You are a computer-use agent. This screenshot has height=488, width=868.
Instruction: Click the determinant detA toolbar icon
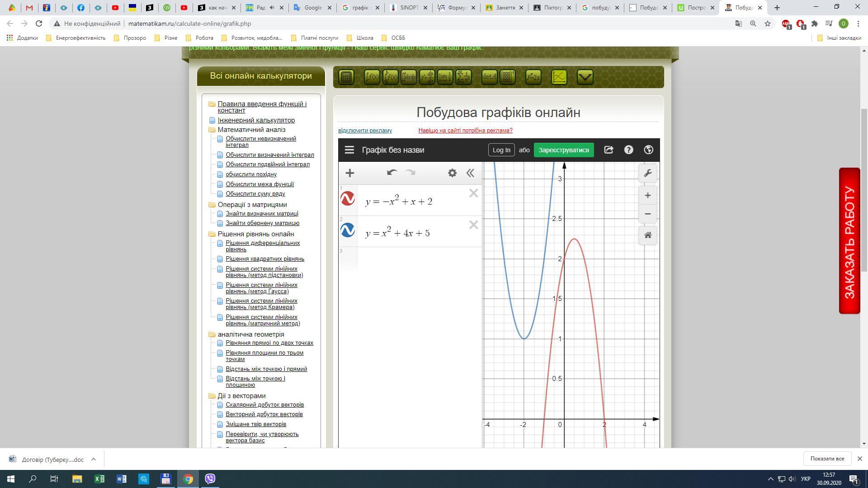489,77
